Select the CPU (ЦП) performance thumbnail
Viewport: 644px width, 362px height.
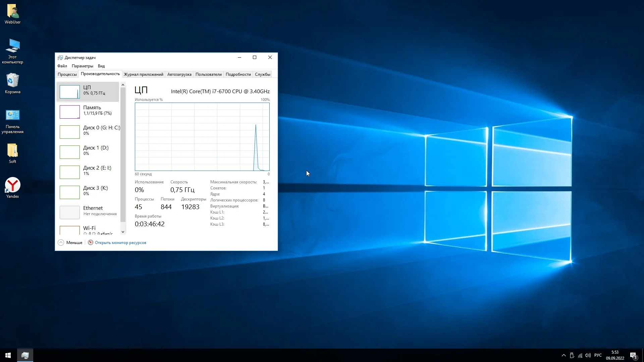pyautogui.click(x=70, y=92)
